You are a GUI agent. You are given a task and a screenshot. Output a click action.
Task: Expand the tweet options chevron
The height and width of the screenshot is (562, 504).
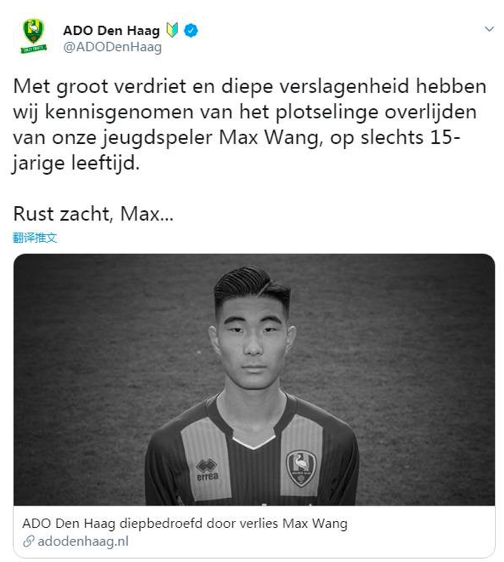click(489, 29)
